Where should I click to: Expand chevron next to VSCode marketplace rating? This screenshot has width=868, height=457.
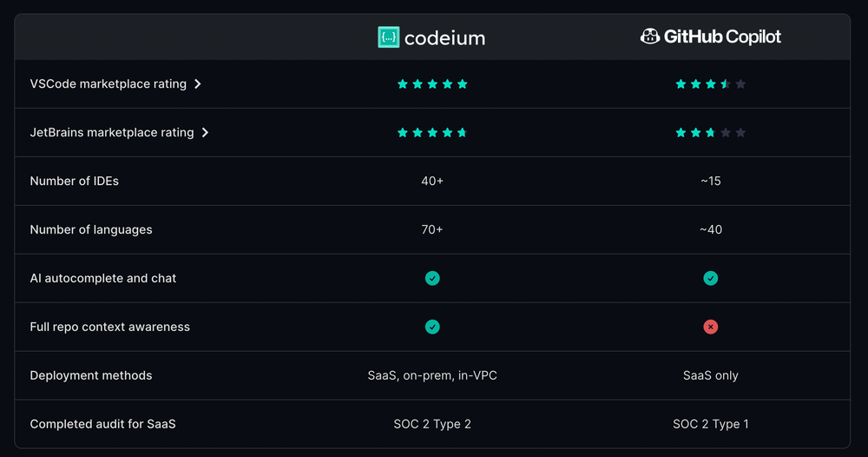click(x=198, y=84)
